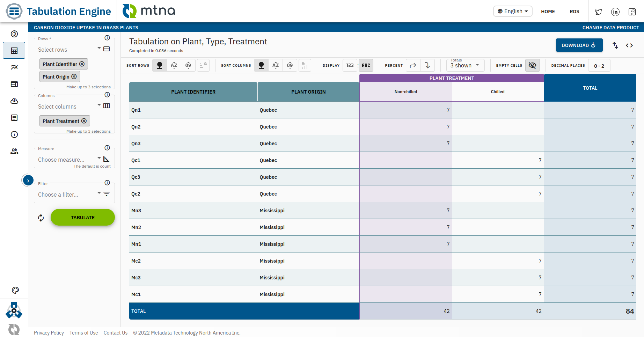Show info for the Filter field
This screenshot has width=644, height=337.
pos(107,183)
